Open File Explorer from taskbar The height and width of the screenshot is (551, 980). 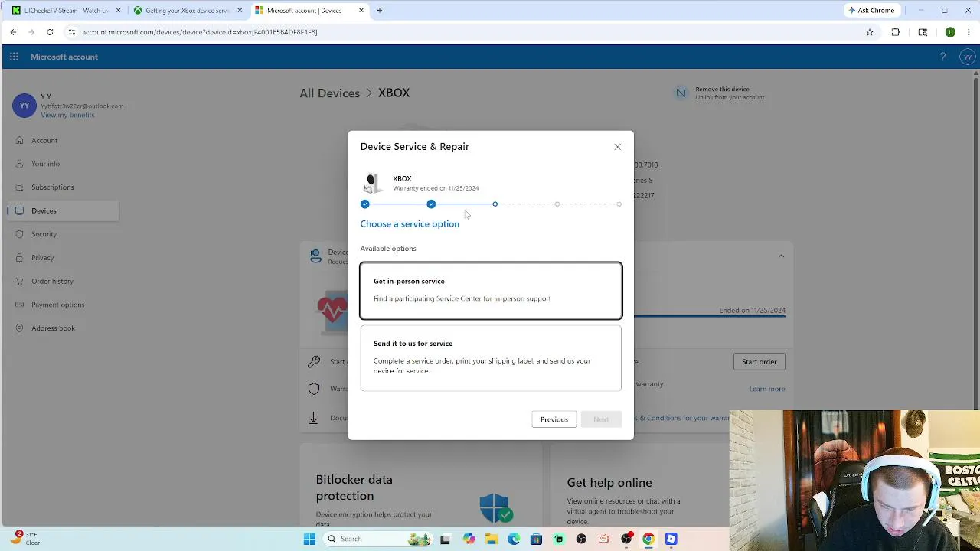click(491, 539)
